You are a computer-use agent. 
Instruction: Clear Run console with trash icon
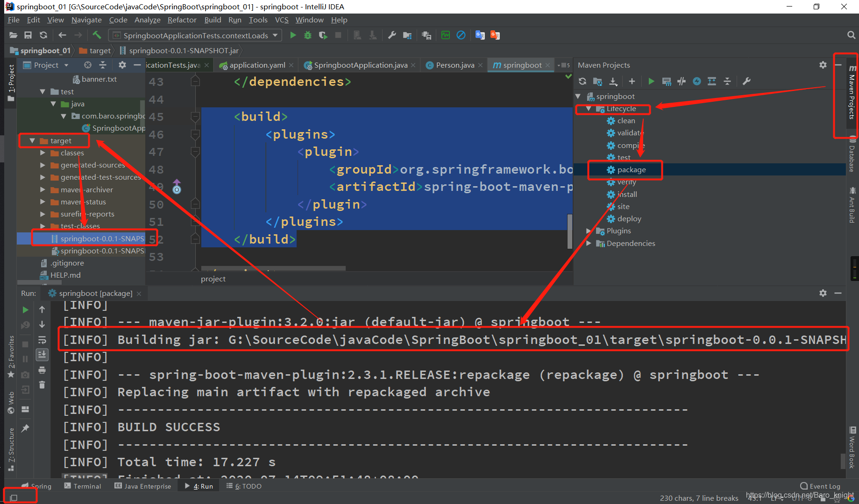coord(42,385)
